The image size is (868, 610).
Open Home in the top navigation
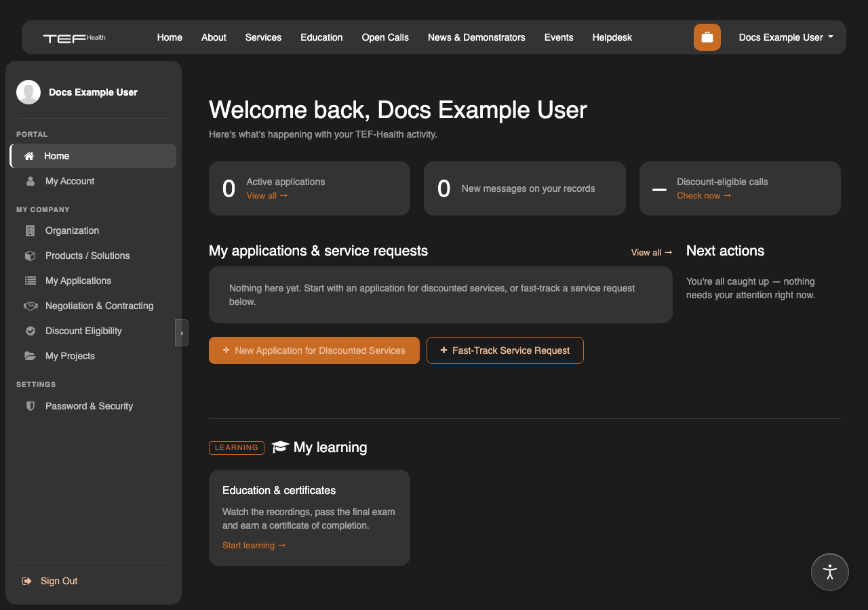coord(170,37)
